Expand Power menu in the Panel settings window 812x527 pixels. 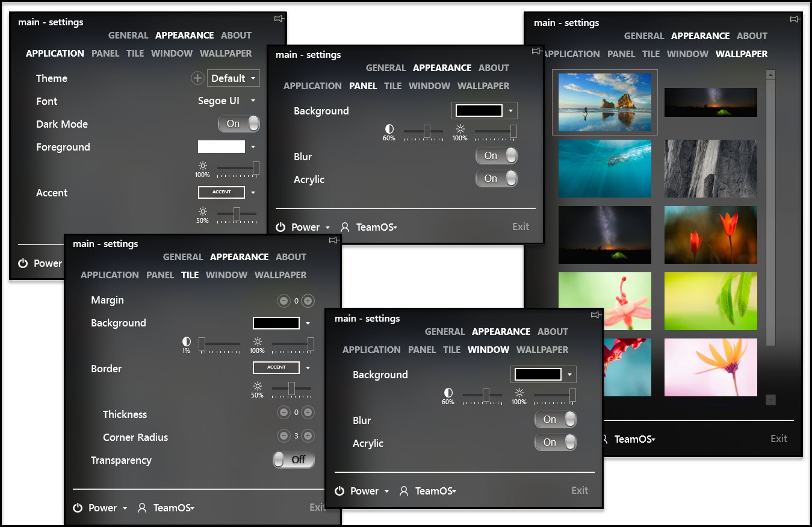tap(328, 228)
